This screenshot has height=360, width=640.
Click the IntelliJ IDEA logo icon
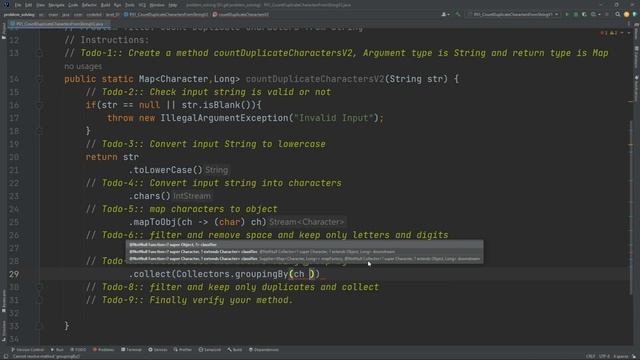click(x=6, y=5)
